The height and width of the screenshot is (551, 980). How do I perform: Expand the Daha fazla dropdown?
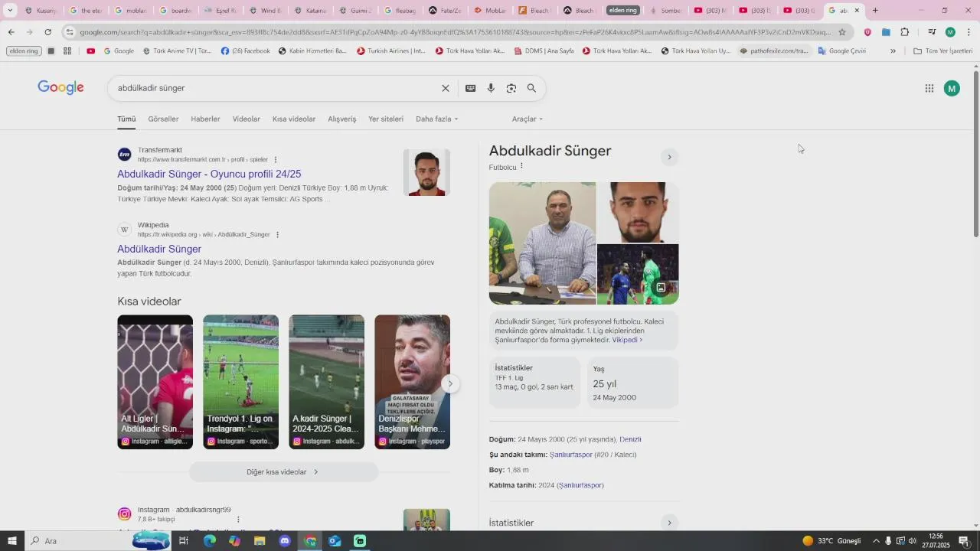tap(436, 119)
